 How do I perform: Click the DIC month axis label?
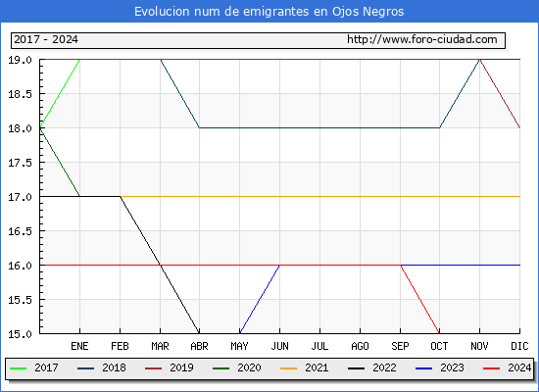[519, 346]
